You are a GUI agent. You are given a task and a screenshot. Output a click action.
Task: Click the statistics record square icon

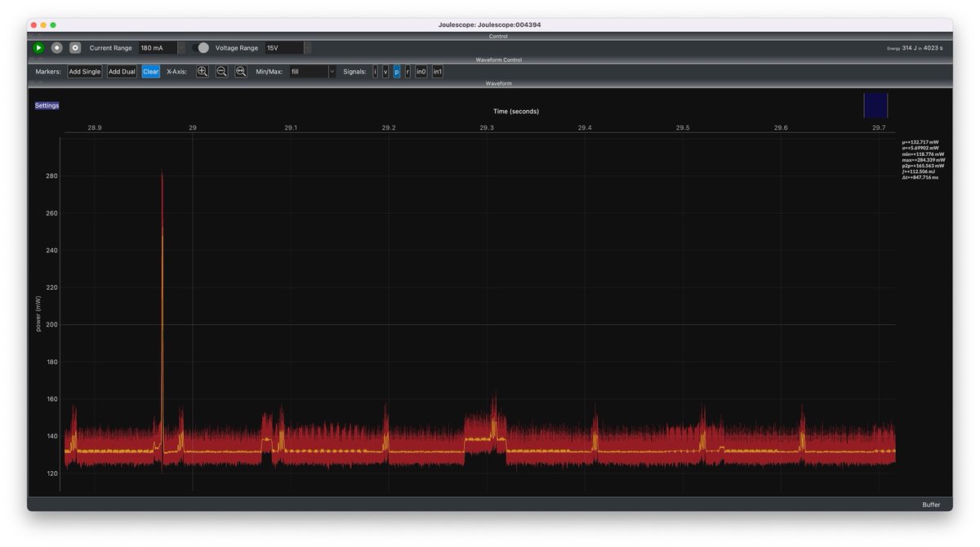[x=75, y=48]
